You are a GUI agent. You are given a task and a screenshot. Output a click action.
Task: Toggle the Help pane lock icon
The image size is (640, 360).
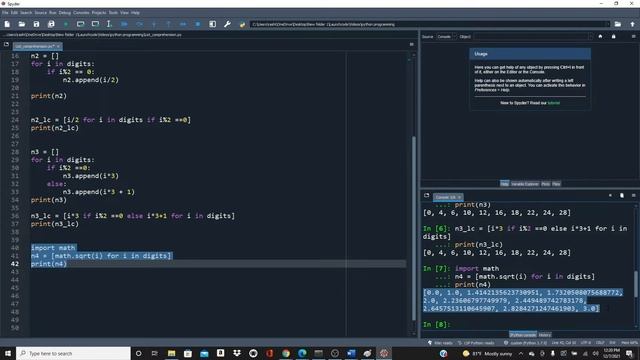pyautogui.click(x=613, y=36)
